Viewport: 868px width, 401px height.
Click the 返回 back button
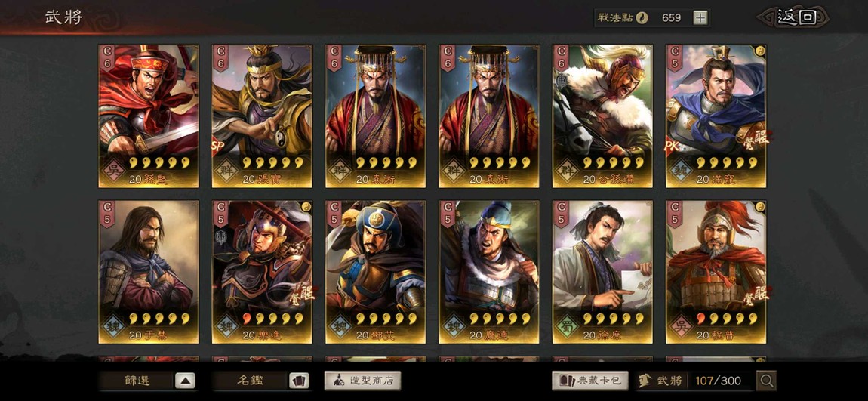tap(795, 17)
